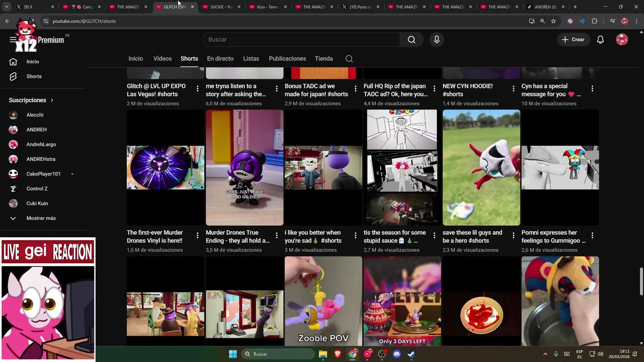644x362 pixels.
Task: Activate voice search microphone
Action: 437,40
